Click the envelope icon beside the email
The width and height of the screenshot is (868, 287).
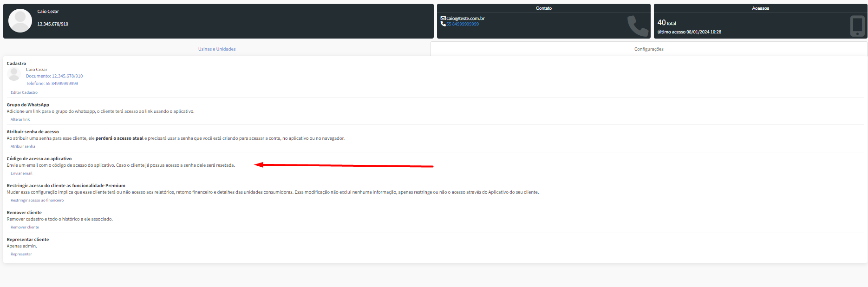(443, 18)
